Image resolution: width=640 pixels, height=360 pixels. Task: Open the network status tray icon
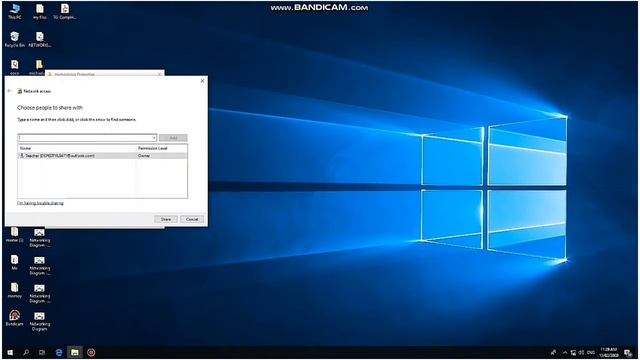tap(573, 352)
